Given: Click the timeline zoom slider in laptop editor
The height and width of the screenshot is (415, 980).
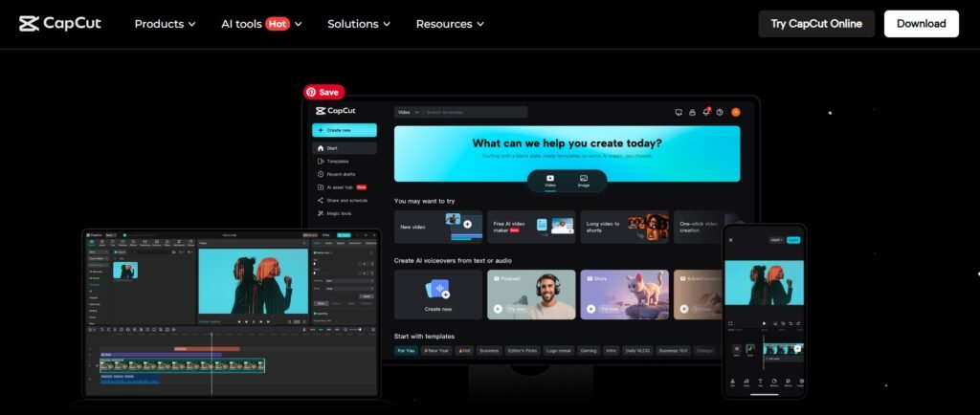Looking at the screenshot, I should 355,330.
